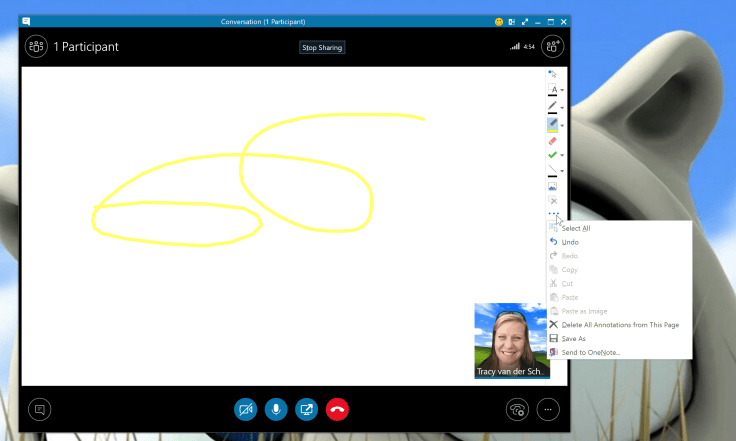This screenshot has width=736, height=441.
Task: Open the instant message chat panel
Action: 38,409
